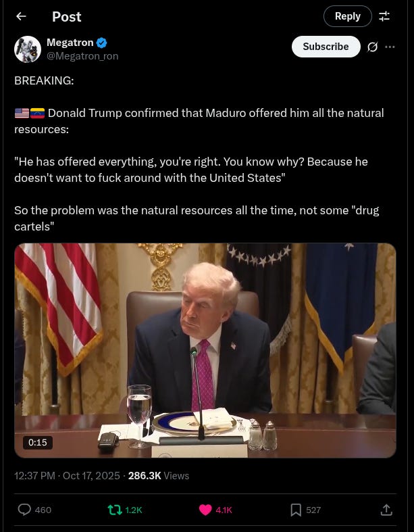This screenshot has width=414, height=532.
Task: Open the three-dot more options menu
Action: pos(390,47)
